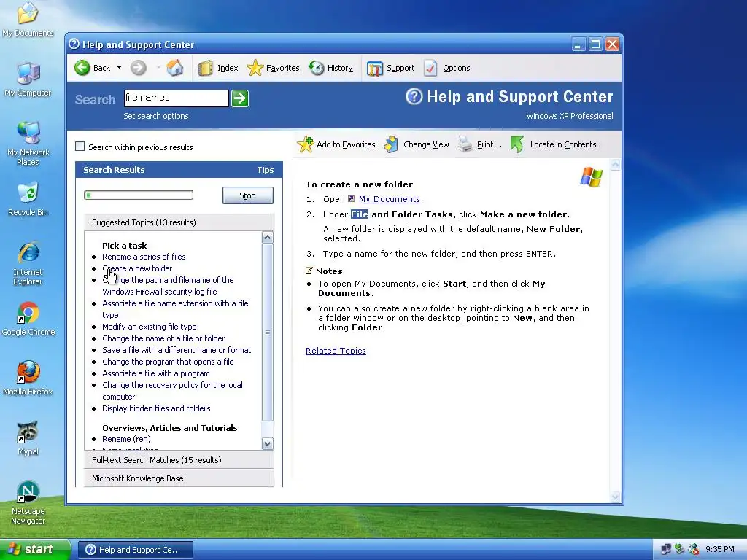Click the search progress bar
Viewport: 747px width, 560px height.
pyautogui.click(x=139, y=195)
